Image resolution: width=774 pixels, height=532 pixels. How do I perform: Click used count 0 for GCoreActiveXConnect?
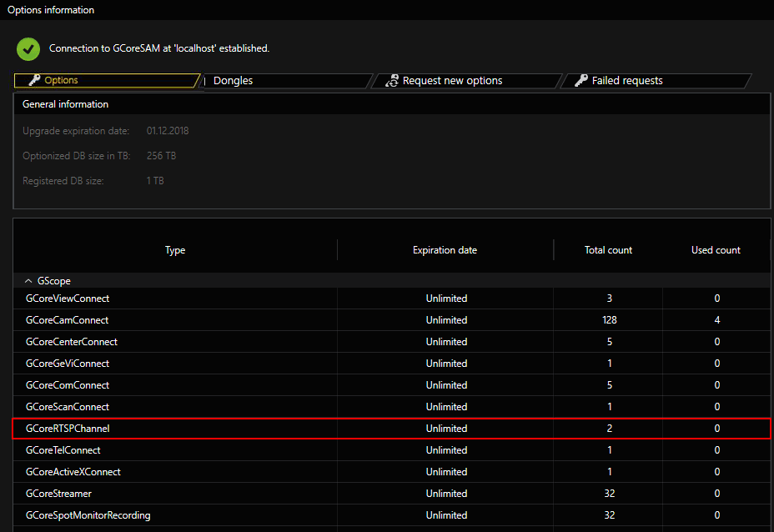716,472
